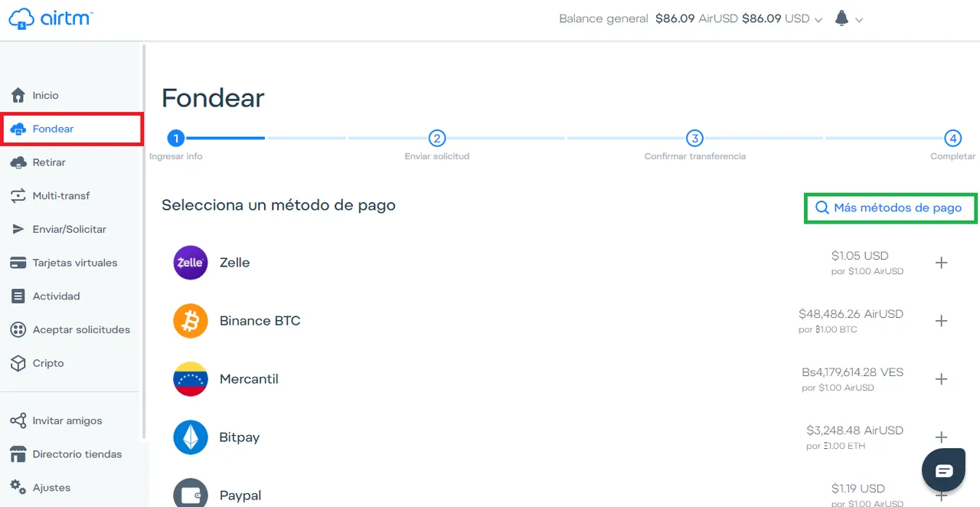This screenshot has height=507, width=980.
Task: Click the Retirar cloud icon
Action: click(18, 162)
